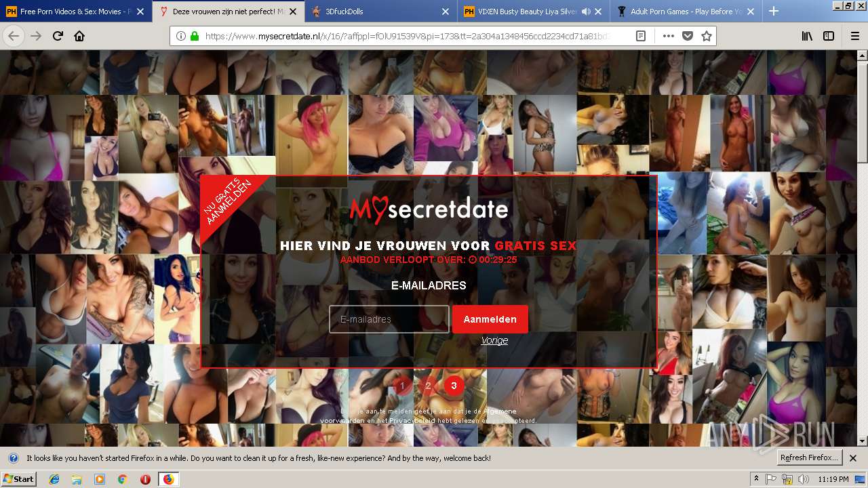Open the Firefox home page
Image resolution: width=868 pixels, height=488 pixels.
coord(79,36)
